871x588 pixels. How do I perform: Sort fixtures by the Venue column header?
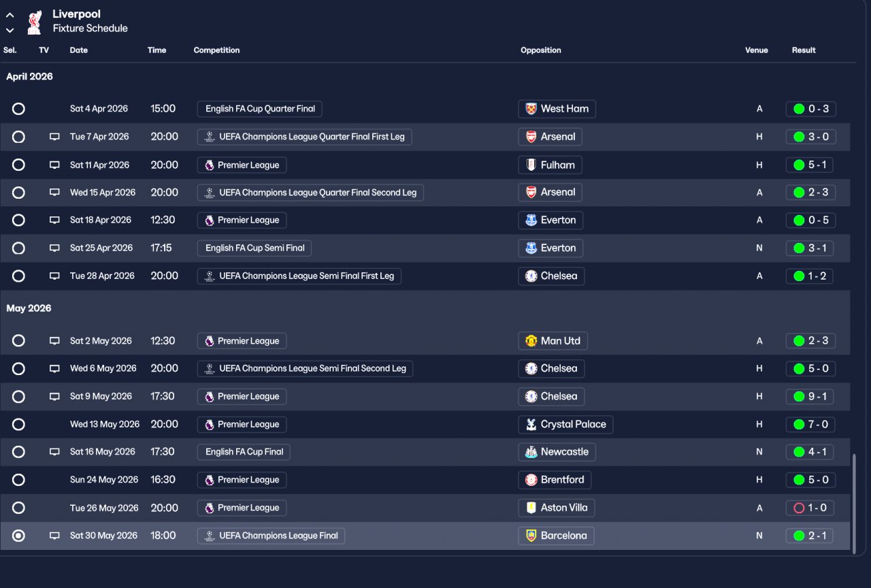757,50
